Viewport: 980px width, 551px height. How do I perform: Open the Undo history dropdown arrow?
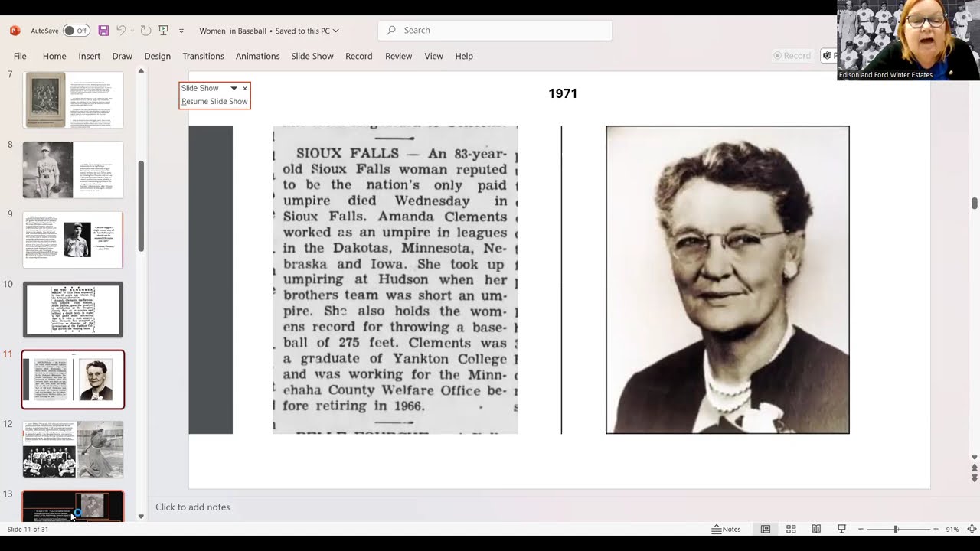pyautogui.click(x=132, y=31)
